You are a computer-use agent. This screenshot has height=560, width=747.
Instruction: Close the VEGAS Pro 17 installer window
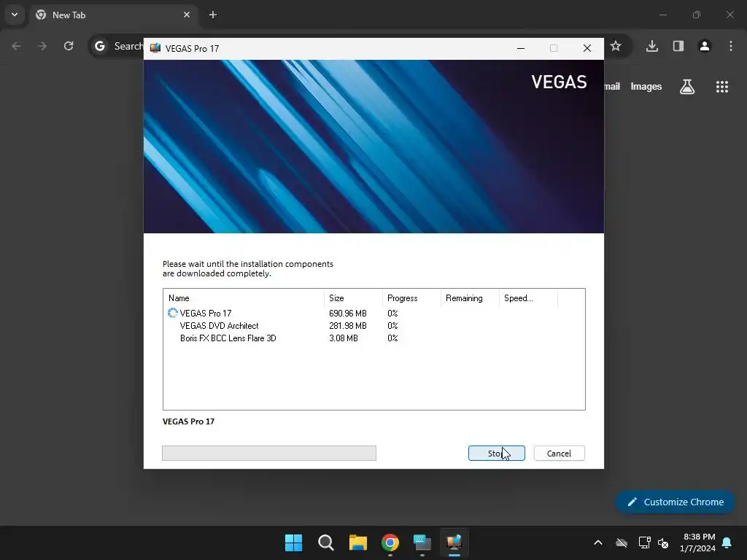pos(587,48)
